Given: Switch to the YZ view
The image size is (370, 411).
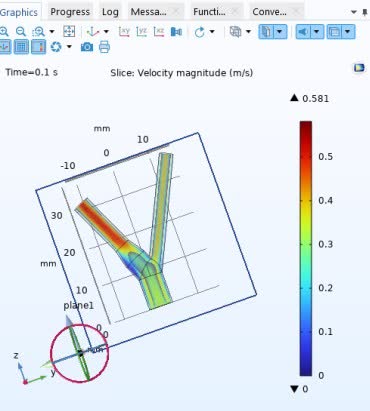Looking at the screenshot, I should (x=142, y=32).
